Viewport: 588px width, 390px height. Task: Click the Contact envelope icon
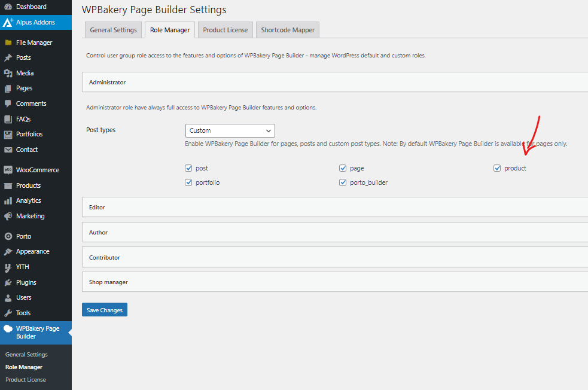pos(8,150)
